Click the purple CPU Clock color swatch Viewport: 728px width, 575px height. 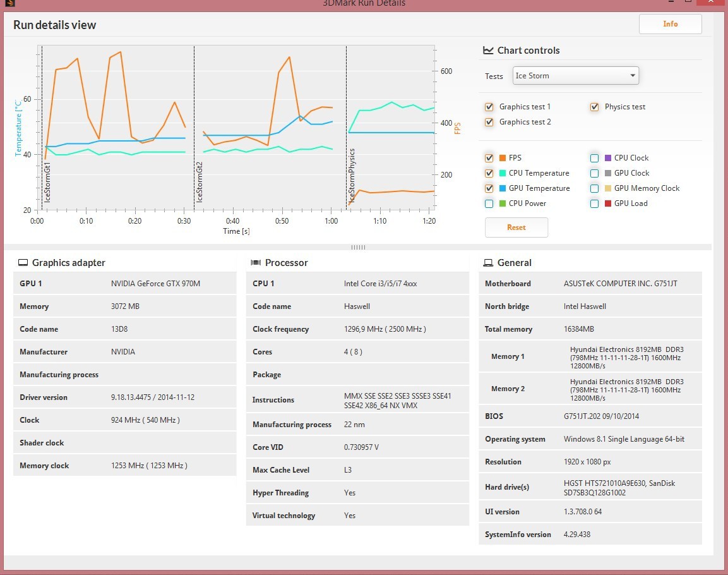click(x=608, y=158)
